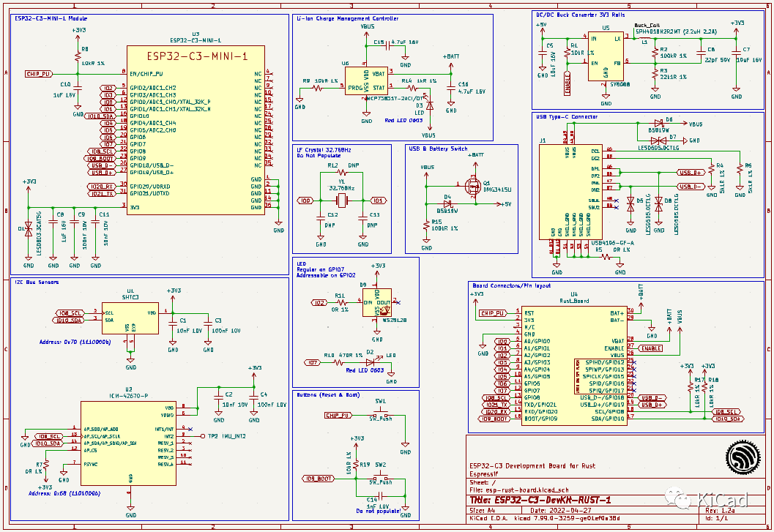The image size is (774, 532).
Task: Select the U1 SHTC3 sensor symbol
Action: click(x=130, y=318)
